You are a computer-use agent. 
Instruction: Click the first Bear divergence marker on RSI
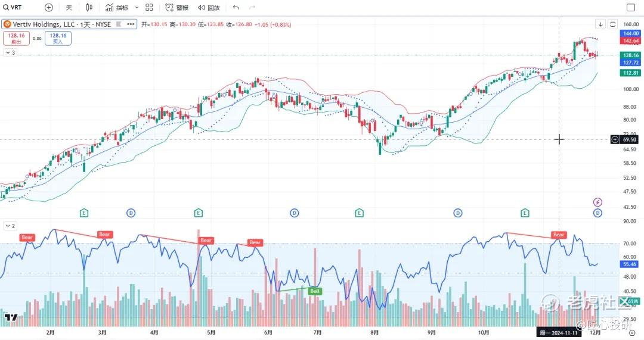pos(27,237)
